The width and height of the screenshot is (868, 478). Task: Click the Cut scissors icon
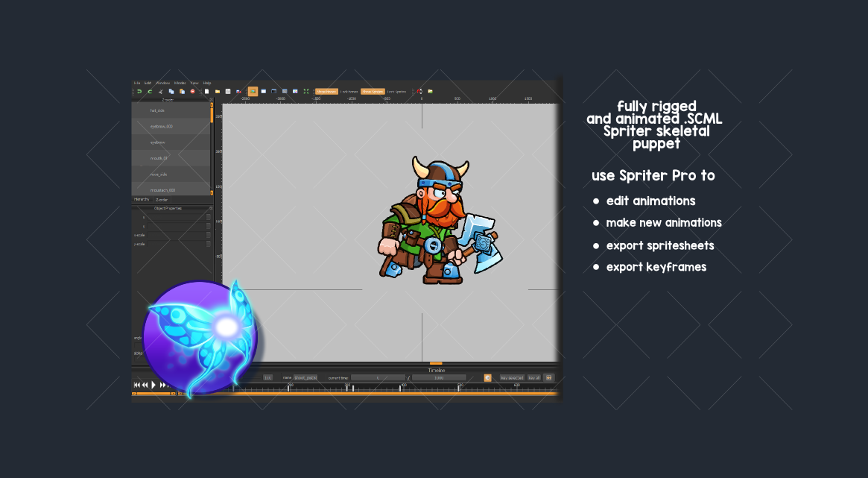pos(160,92)
